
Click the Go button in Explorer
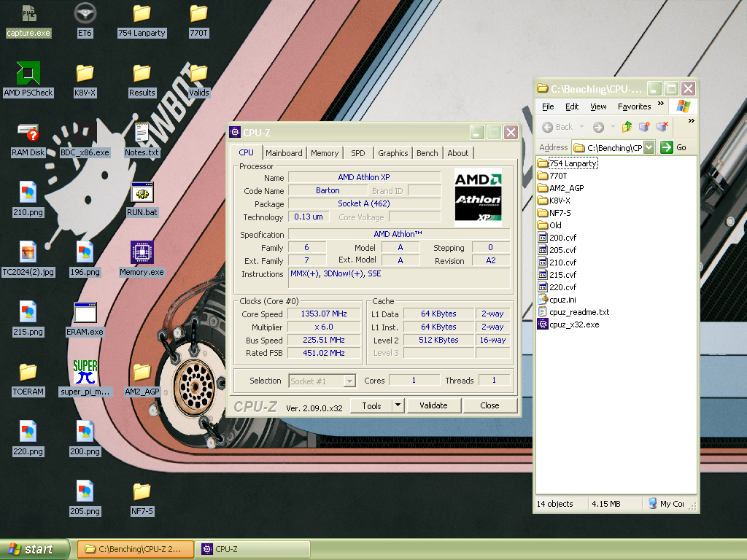[673, 147]
